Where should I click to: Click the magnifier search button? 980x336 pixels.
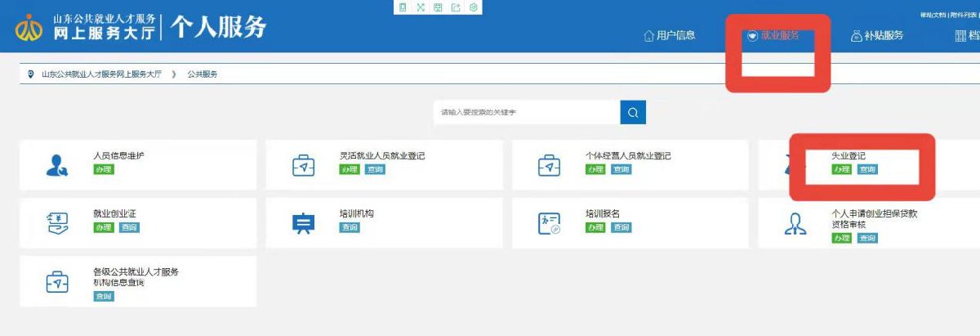(633, 112)
